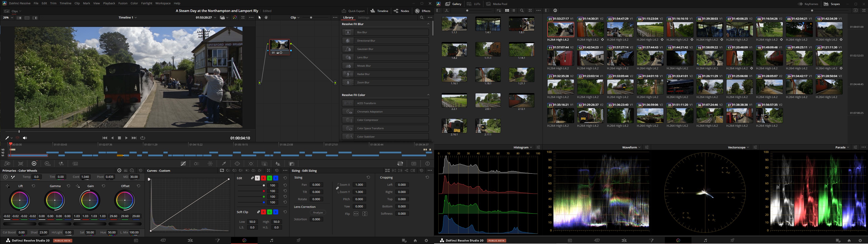Open Project Settings gear in left window
This screenshot has height=244, width=868.
426,241
